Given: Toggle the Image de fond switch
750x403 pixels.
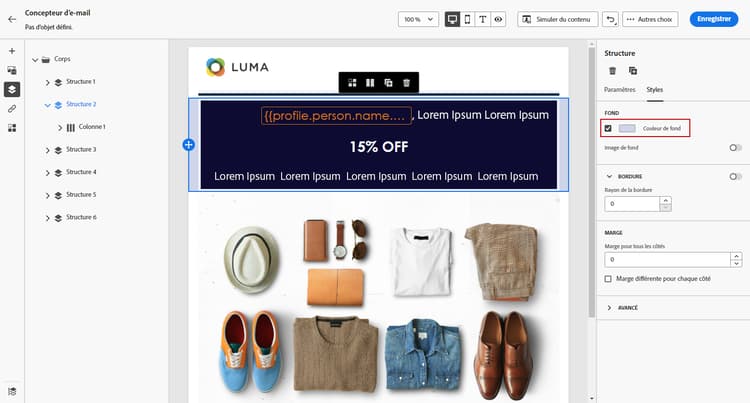Looking at the screenshot, I should [735, 148].
